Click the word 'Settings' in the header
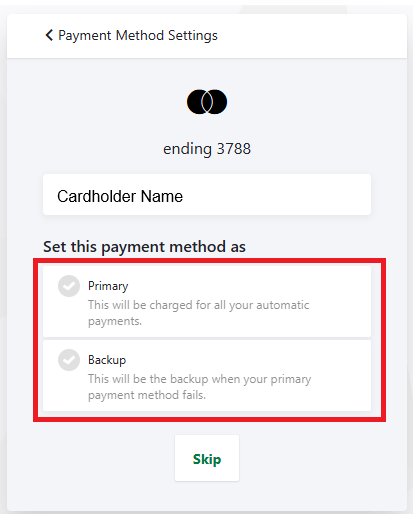This screenshot has width=413, height=514. click(x=193, y=36)
